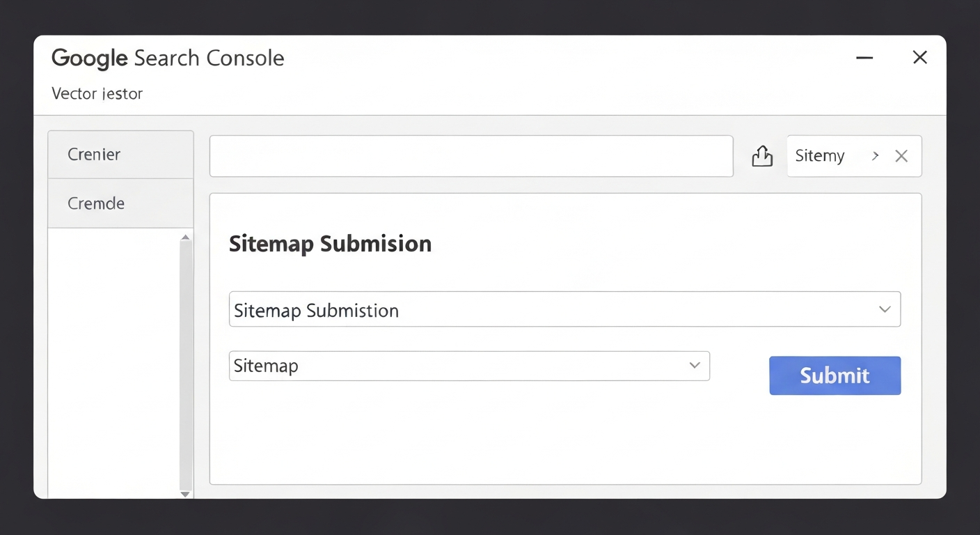Click the down arrow on the Sitemap dropdown
This screenshot has width=980, height=535.
click(x=694, y=366)
